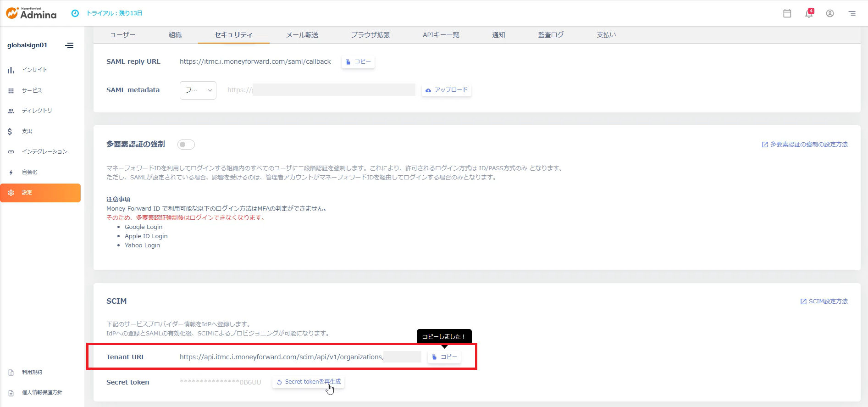Open 利用規約 in the sidebar

pos(40,372)
